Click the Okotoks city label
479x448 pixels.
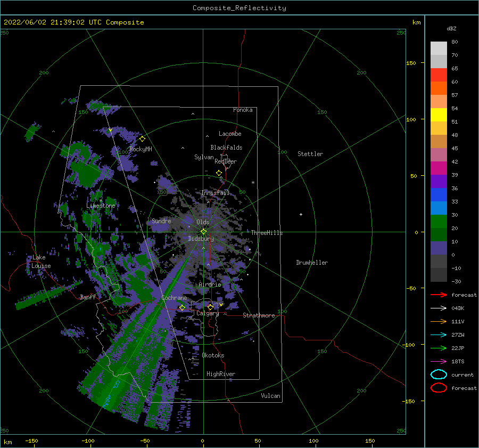(213, 355)
